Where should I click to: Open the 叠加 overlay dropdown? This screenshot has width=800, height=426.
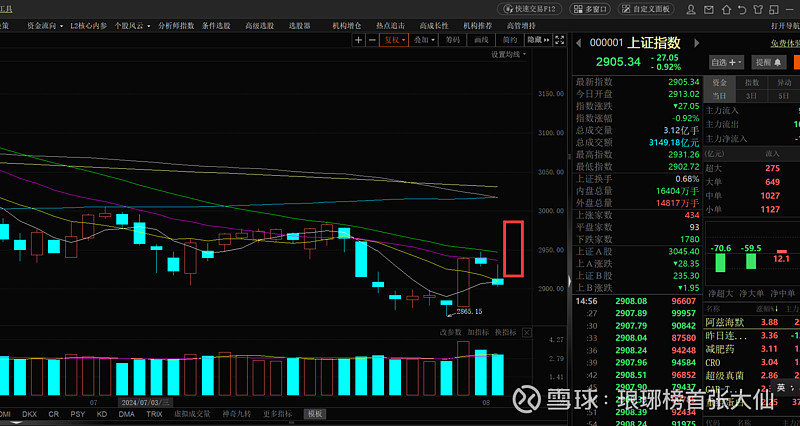pos(424,40)
